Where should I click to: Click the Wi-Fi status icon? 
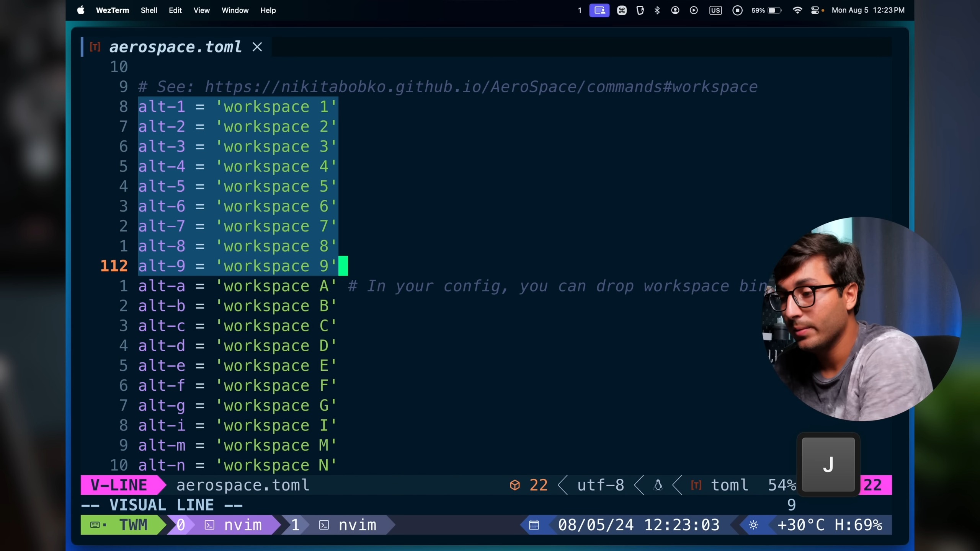(x=797, y=10)
